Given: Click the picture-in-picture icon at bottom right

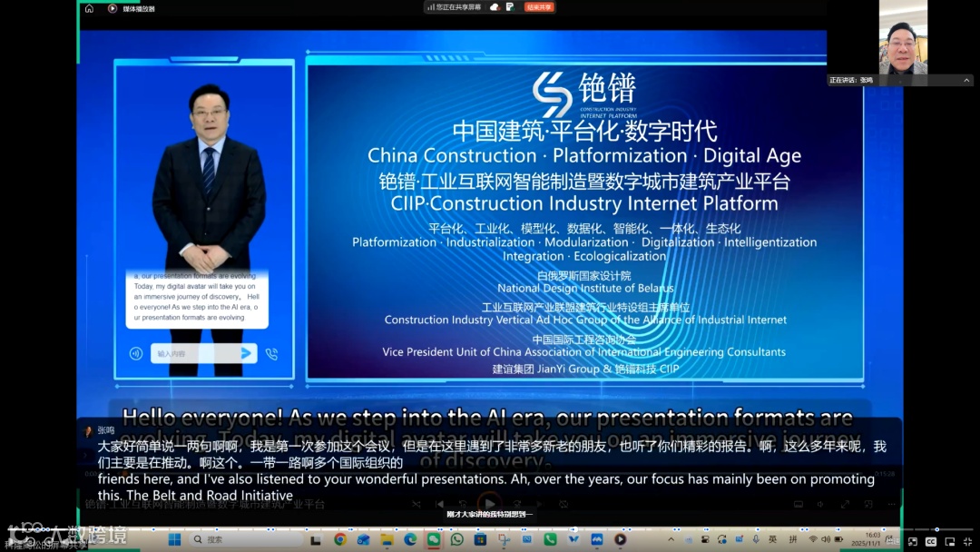Looking at the screenshot, I should click(x=950, y=542).
